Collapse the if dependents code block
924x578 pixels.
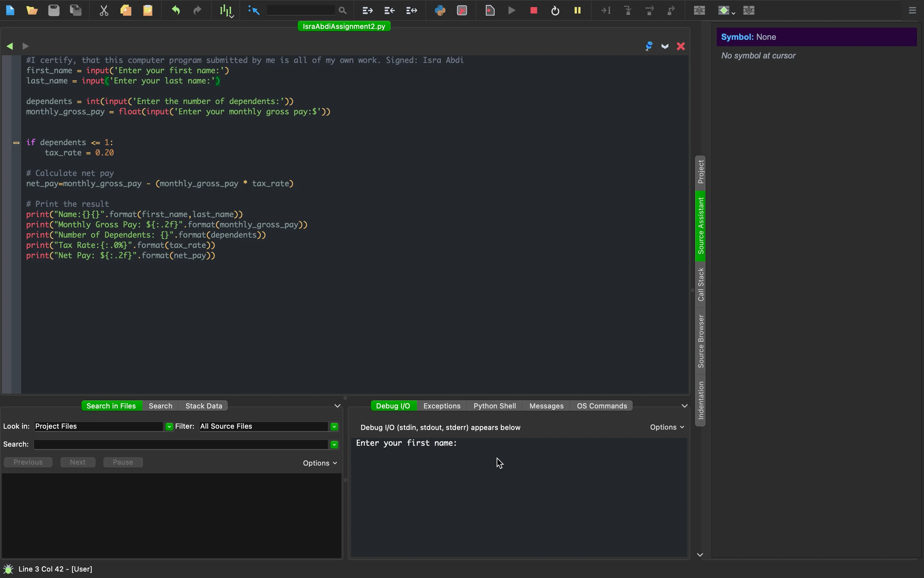point(16,143)
